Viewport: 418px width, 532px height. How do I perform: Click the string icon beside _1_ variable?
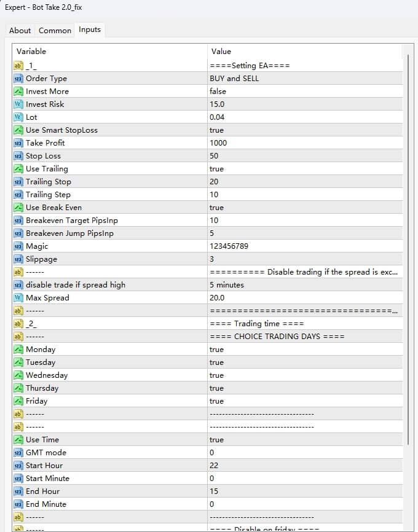[18, 66]
